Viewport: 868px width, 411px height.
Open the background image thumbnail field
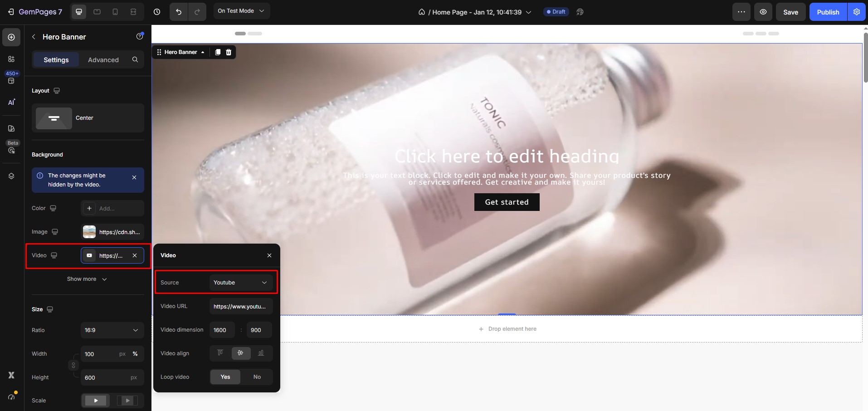[x=112, y=232]
